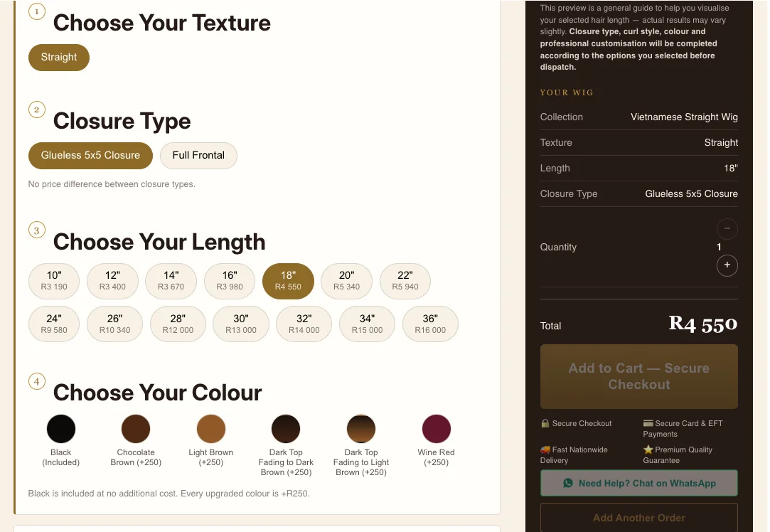This screenshot has width=770, height=532.
Task: Click the Choose Your Texture heading
Action: tap(161, 23)
